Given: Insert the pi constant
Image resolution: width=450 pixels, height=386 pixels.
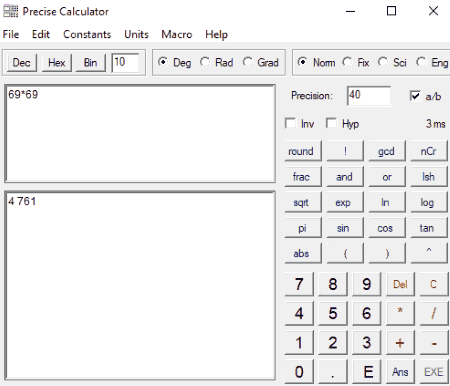Looking at the screenshot, I should pos(303,228).
